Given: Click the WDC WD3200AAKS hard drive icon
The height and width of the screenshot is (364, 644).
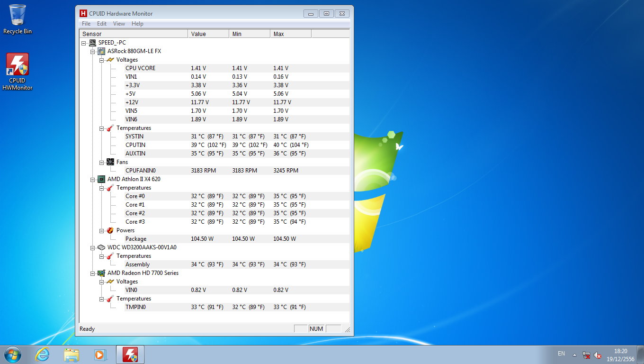Looking at the screenshot, I should 101,247.
